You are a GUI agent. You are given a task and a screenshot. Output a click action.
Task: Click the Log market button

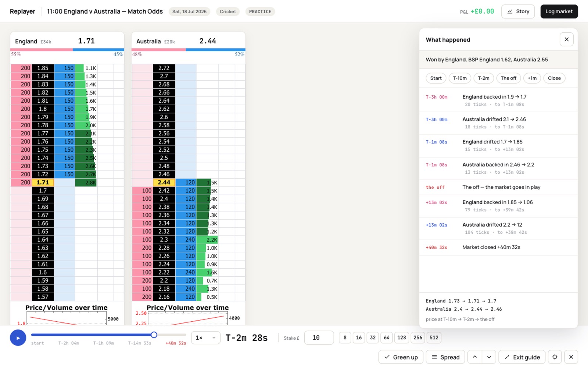coord(559,11)
